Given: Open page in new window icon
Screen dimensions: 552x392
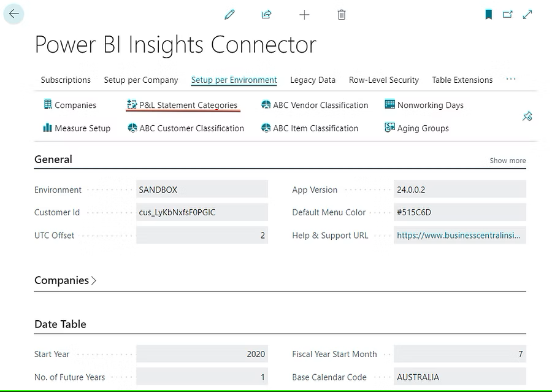Looking at the screenshot, I should click(507, 15).
